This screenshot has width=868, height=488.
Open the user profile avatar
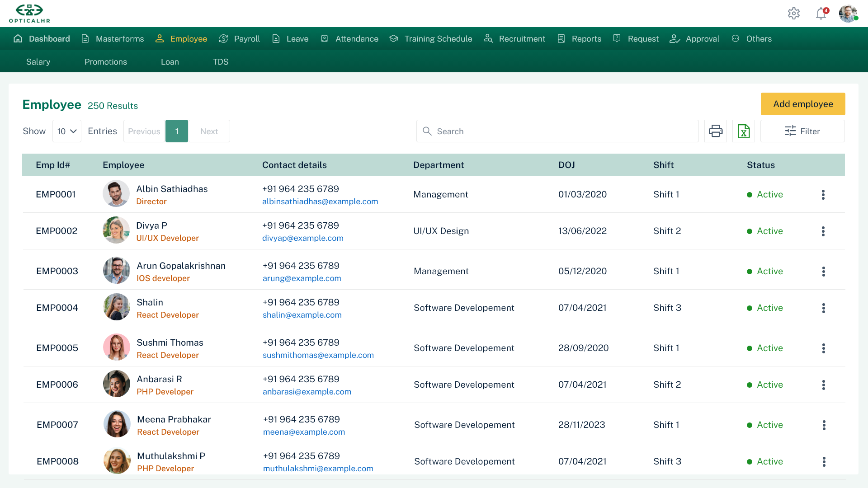(x=848, y=14)
